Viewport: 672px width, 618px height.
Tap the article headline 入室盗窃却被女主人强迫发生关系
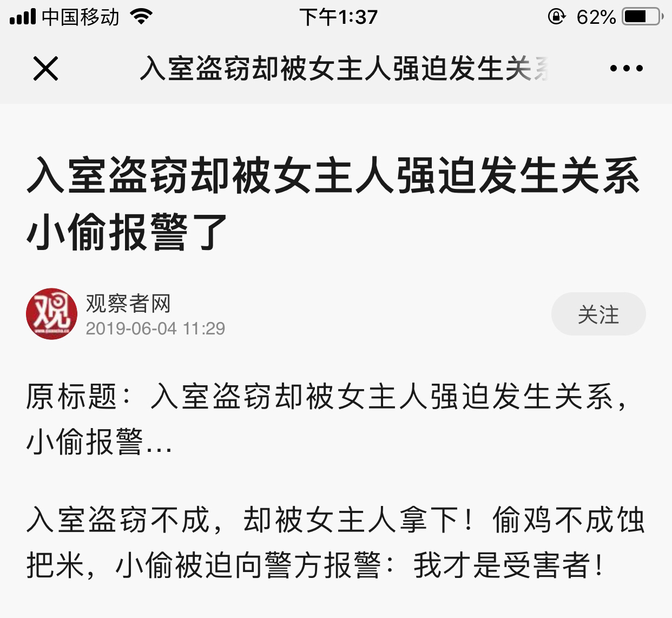334,175
